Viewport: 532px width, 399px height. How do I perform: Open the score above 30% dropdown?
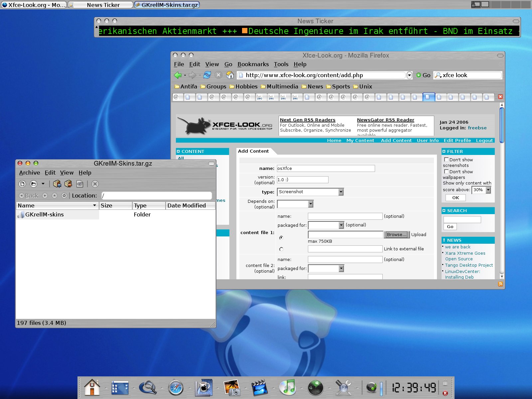(481, 190)
